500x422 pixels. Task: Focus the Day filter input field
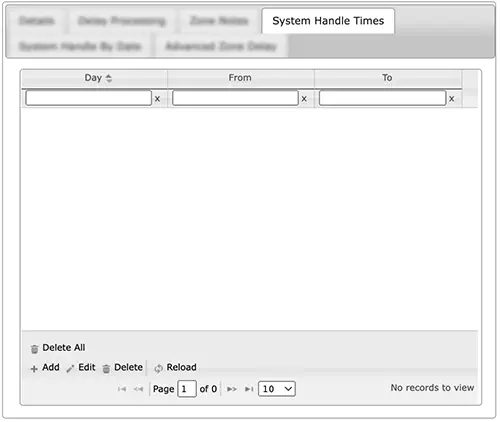pos(89,98)
